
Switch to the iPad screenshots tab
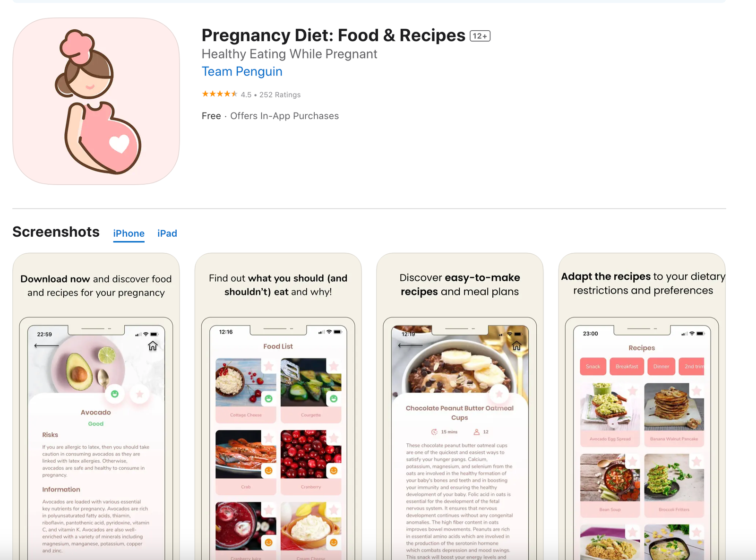tap(167, 233)
